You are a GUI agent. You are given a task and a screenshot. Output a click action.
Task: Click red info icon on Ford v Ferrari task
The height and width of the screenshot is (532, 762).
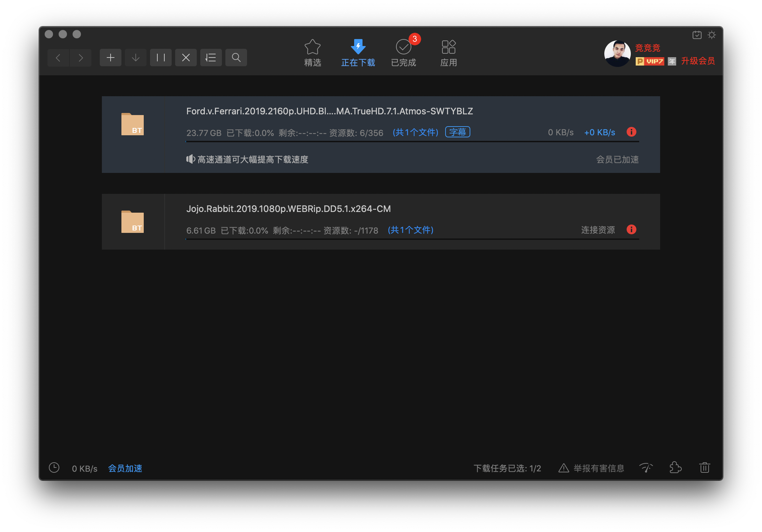(x=631, y=132)
